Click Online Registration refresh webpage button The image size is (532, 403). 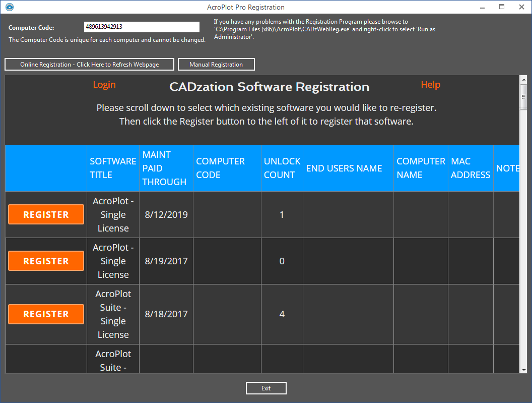tap(89, 64)
